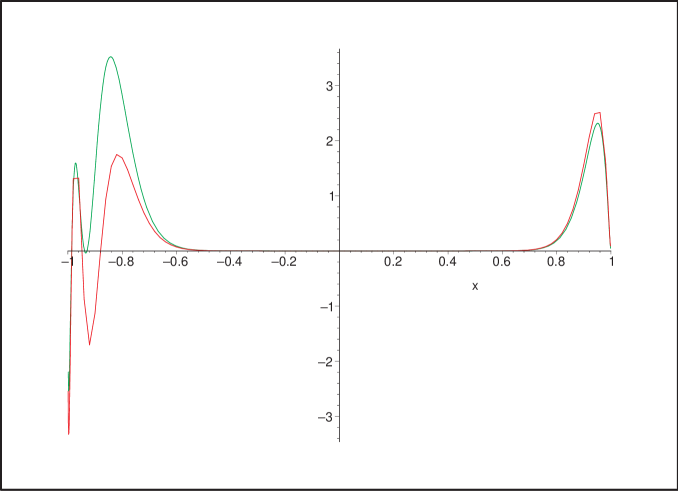Click the red curve's lowest point at bottom left
Screen dimensions: 678x491
coord(69,432)
